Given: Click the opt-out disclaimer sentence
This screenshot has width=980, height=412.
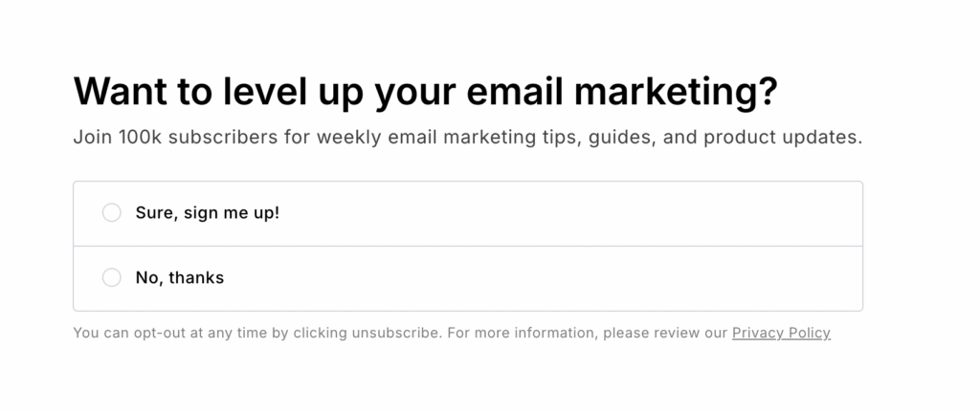Looking at the screenshot, I should (x=256, y=334).
